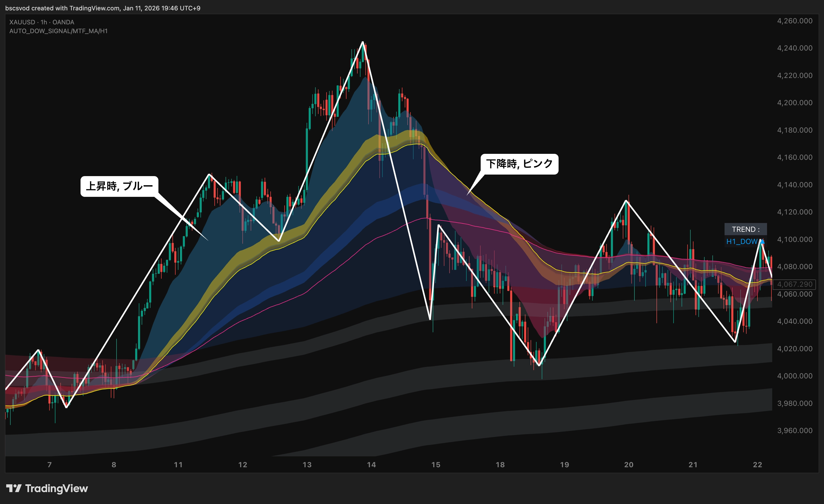This screenshot has width=824, height=504.
Task: Click the AUTO_DOW_SIGNAL/MTF_MA/H1 indicator label
Action: click(x=59, y=31)
